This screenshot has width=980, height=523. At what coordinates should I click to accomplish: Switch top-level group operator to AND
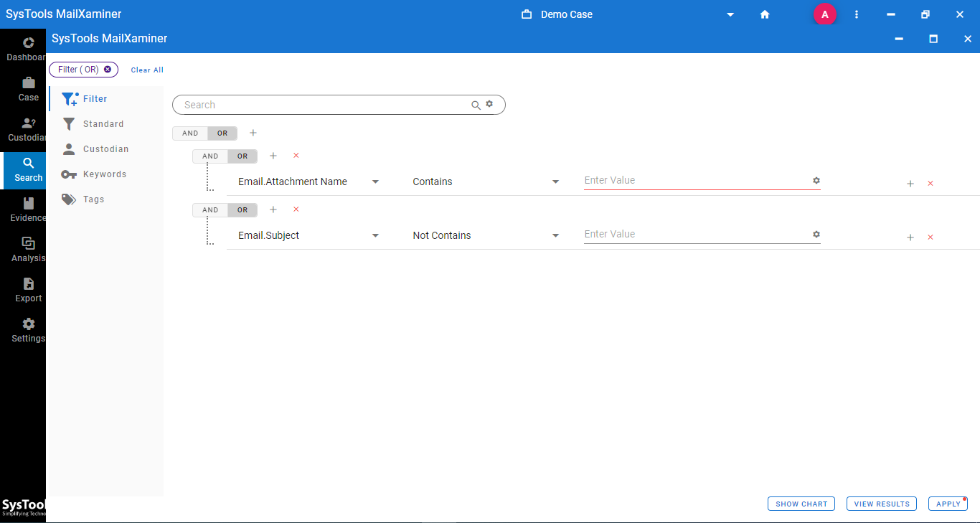190,133
